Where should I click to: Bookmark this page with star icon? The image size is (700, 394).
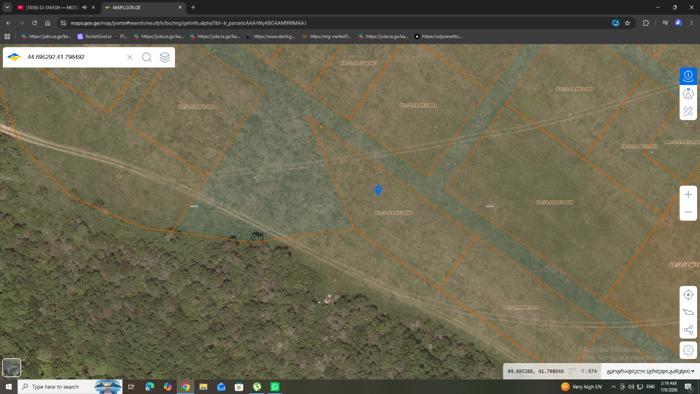click(x=627, y=23)
